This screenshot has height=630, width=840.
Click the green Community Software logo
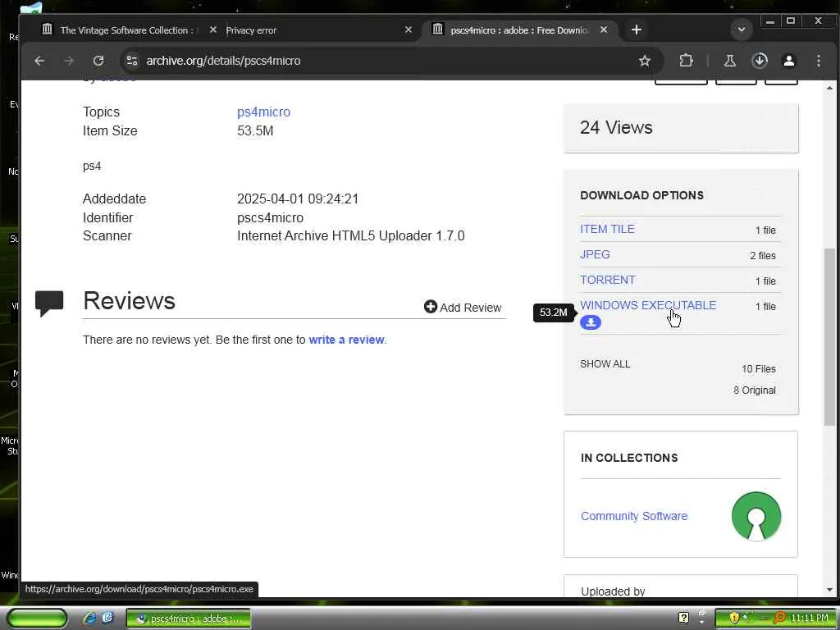[756, 516]
